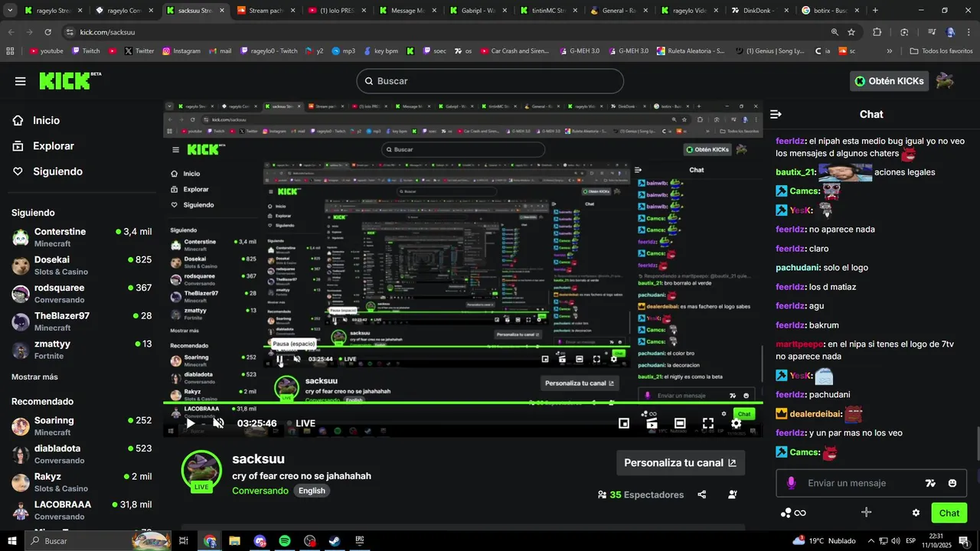Screen dimensions: 980x551
Task: Open chat settings gear icon
Action: point(916,513)
